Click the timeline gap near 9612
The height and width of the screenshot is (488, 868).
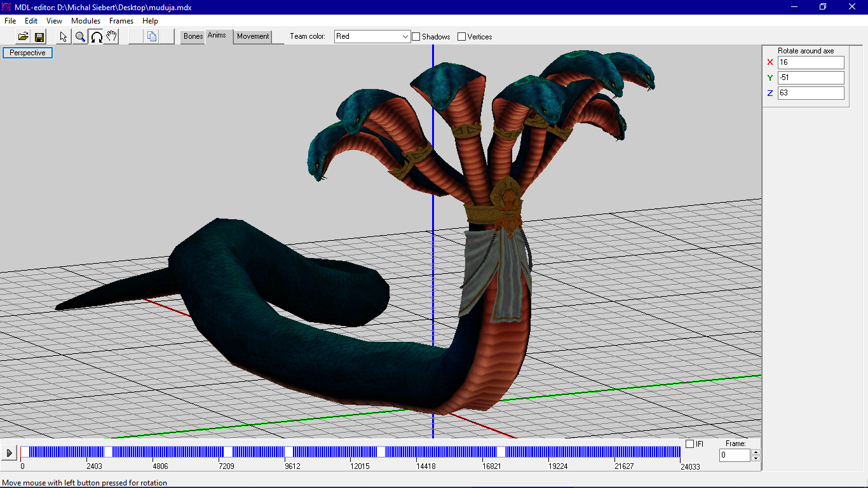(x=288, y=452)
